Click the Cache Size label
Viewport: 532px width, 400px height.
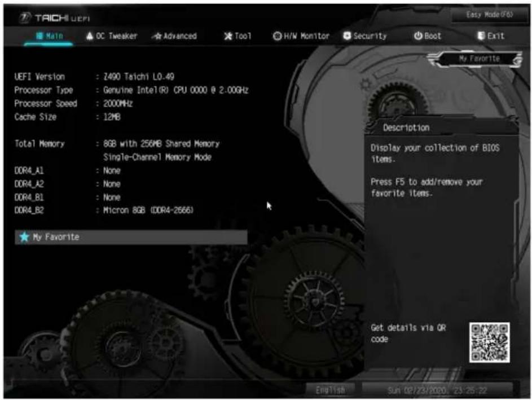pos(36,117)
